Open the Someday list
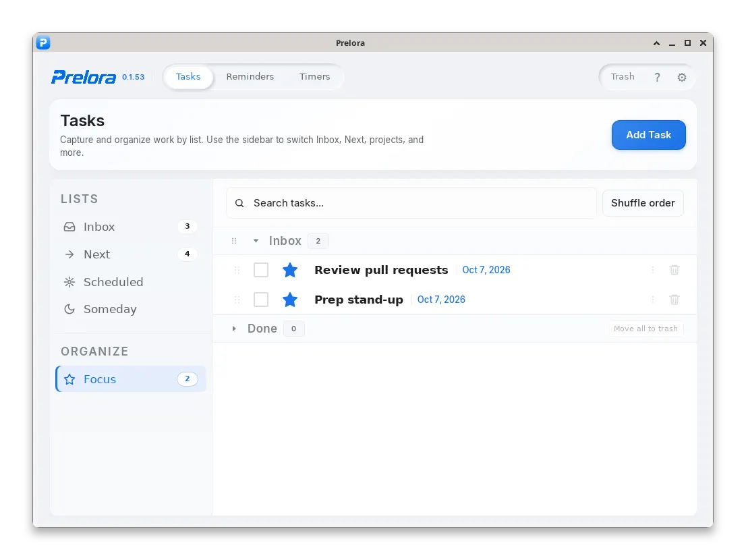 pos(130,309)
